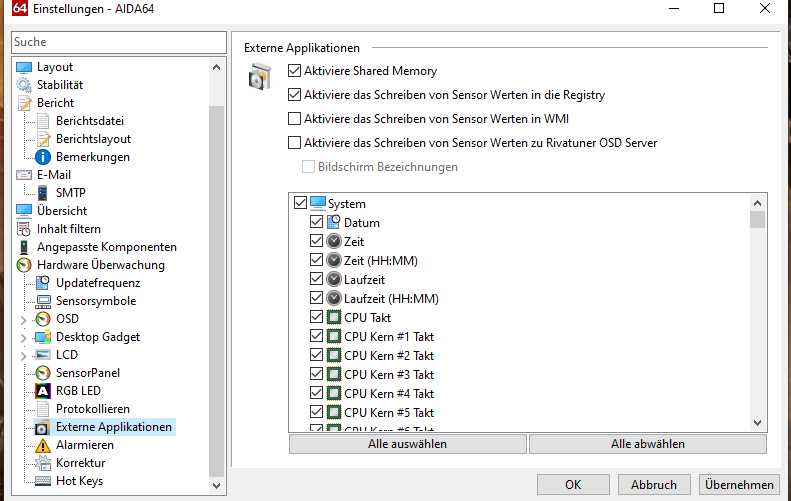
Task: Click the Desktop Gadget icon
Action: [43, 337]
